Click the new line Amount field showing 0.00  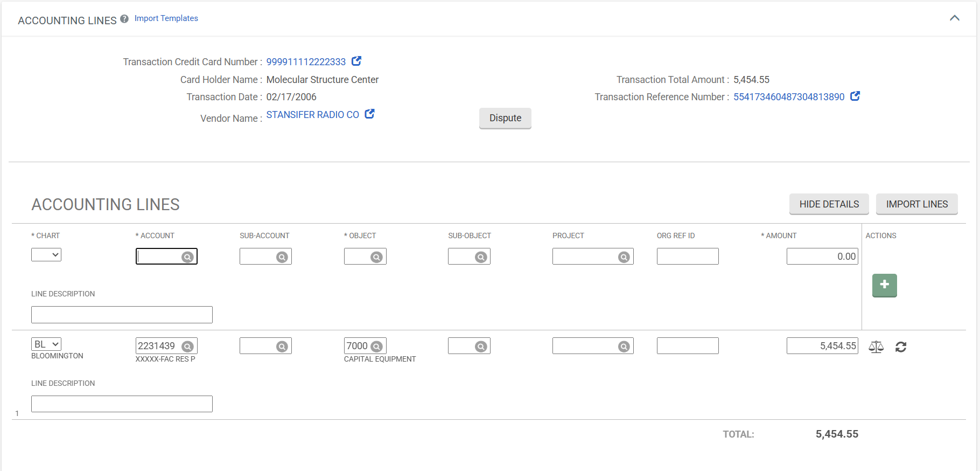click(x=821, y=257)
